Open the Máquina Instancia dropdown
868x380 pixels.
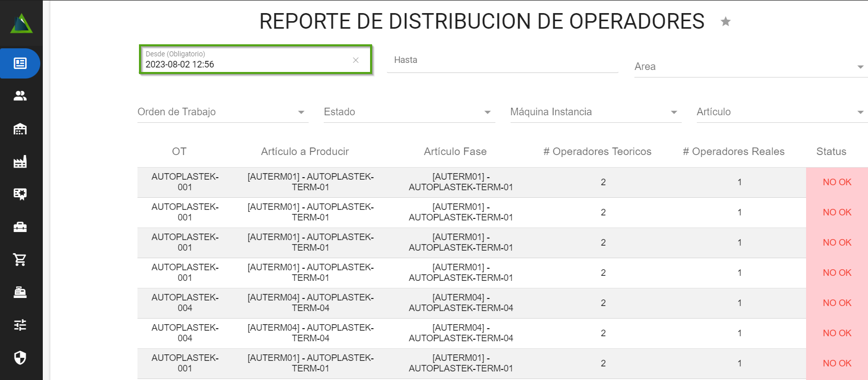point(674,112)
